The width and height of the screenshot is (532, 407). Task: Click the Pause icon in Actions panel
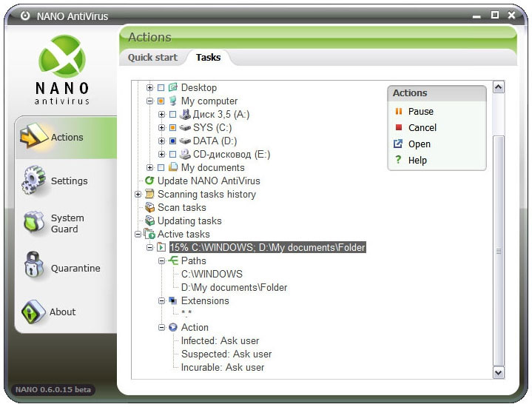coord(399,111)
